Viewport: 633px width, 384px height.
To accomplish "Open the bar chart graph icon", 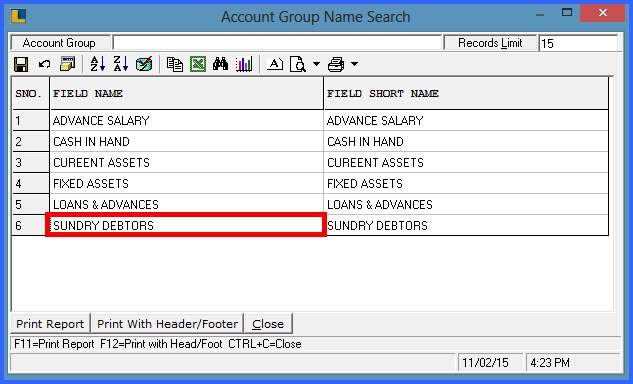I will pos(244,64).
